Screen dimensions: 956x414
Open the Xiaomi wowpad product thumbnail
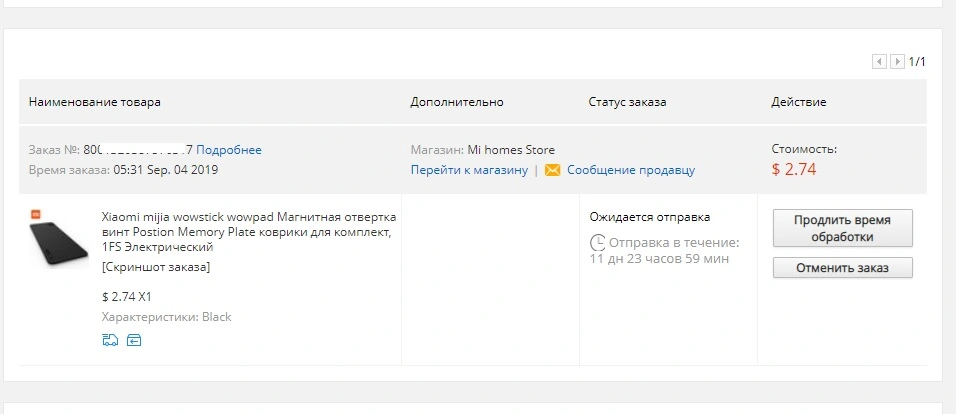click(59, 240)
